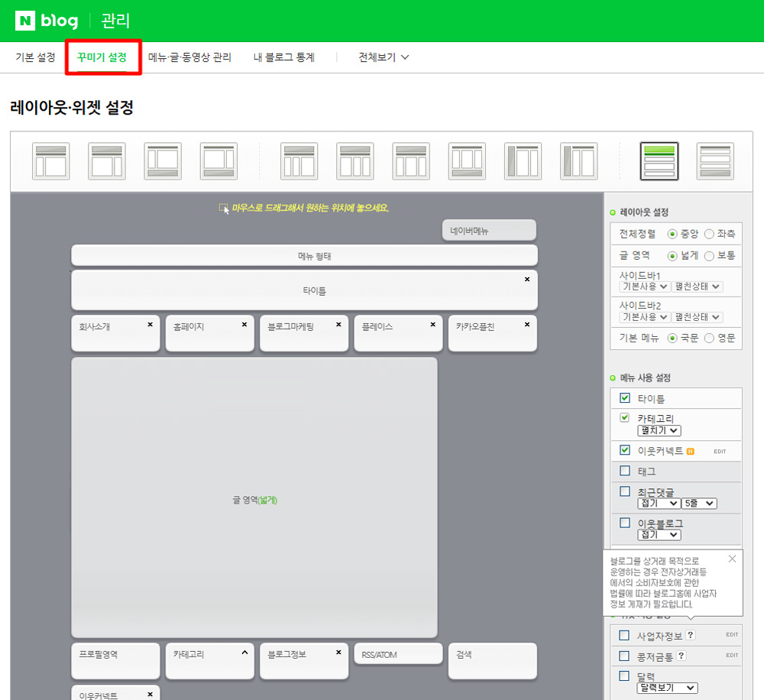764x700 pixels.
Task: Remove the 타이틀 widget with its X
Action: point(527,280)
